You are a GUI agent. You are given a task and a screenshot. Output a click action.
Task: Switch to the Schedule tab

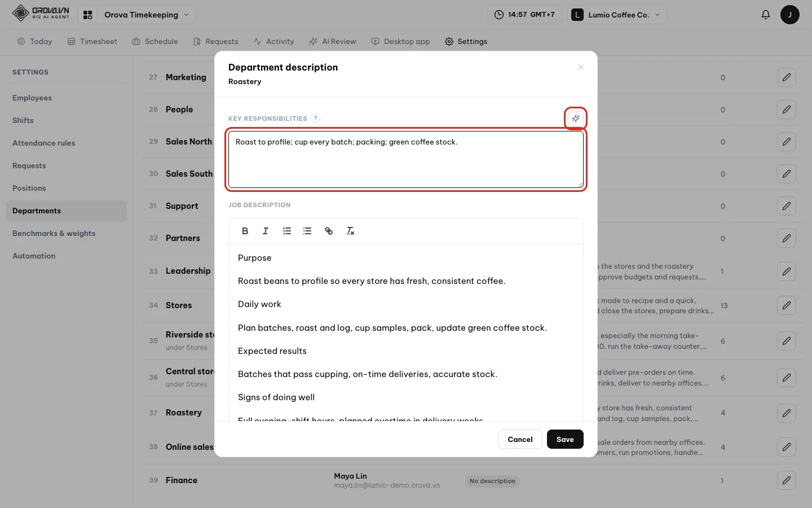click(155, 41)
